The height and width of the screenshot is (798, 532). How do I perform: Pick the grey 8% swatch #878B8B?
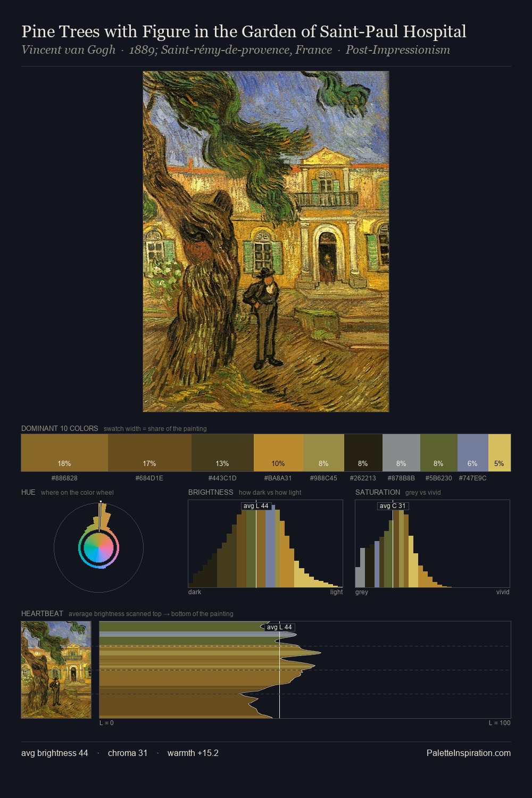click(x=401, y=453)
